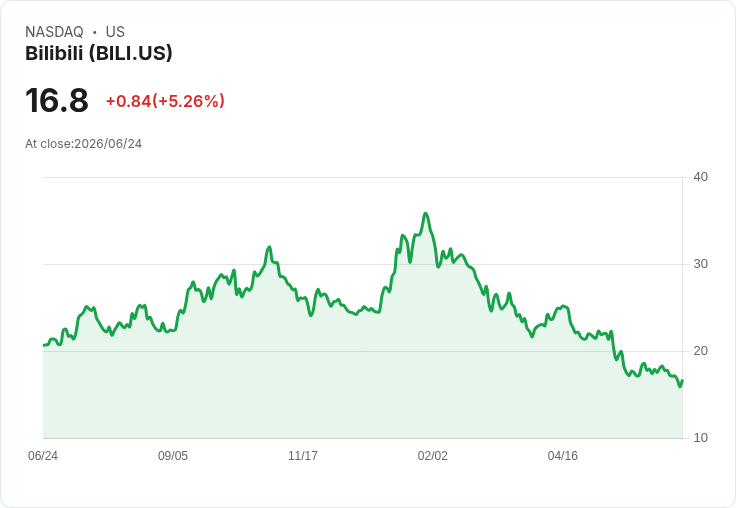Click the start point of the price line

click(x=44, y=345)
